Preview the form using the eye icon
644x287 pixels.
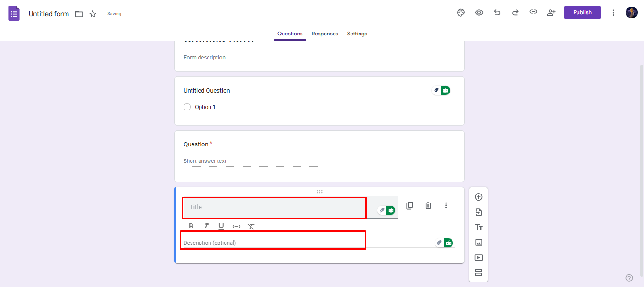click(479, 12)
